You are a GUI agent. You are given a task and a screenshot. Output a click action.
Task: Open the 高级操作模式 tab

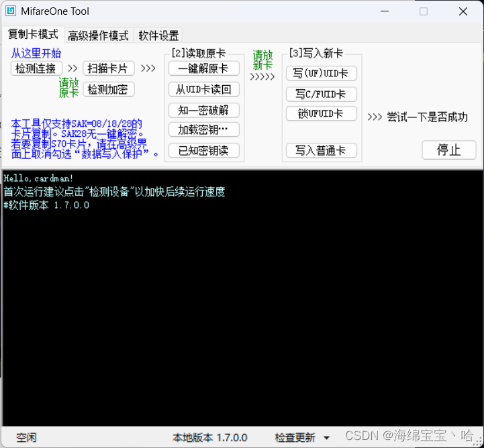tap(98, 36)
